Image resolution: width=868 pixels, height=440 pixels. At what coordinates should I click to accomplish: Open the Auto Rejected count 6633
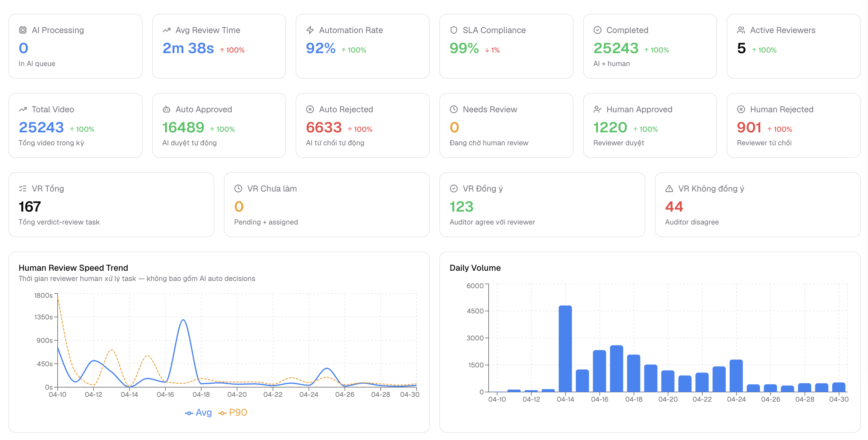(x=324, y=127)
